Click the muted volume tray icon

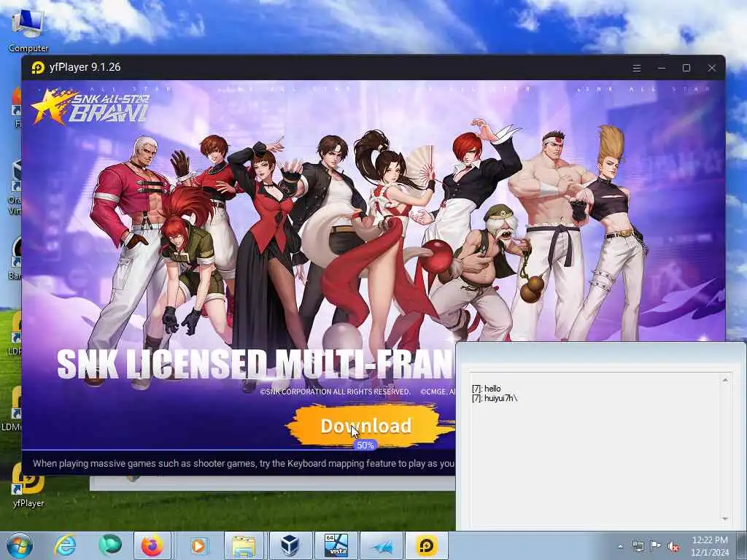[x=673, y=547]
